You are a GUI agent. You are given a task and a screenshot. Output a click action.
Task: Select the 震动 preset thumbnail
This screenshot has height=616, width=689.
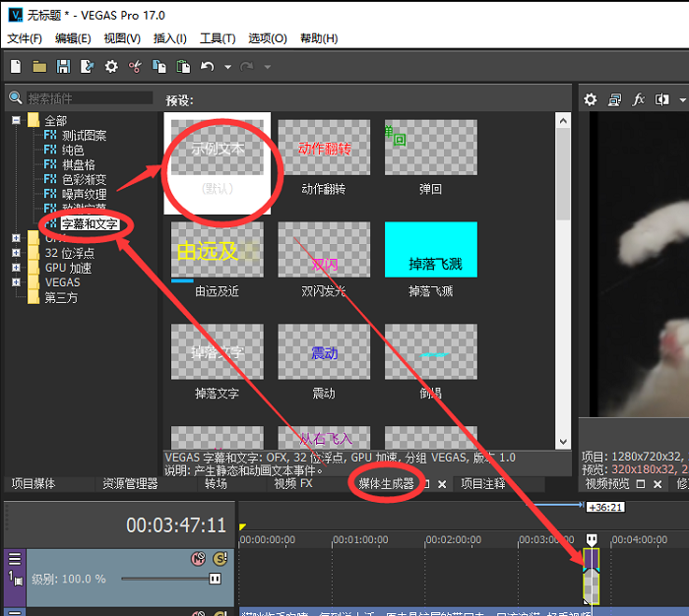324,351
